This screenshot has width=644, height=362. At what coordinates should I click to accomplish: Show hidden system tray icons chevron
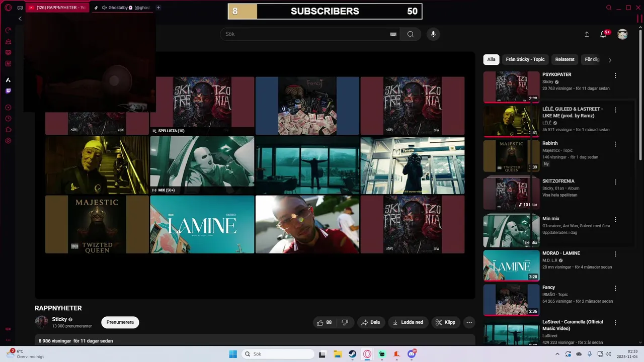click(557, 354)
